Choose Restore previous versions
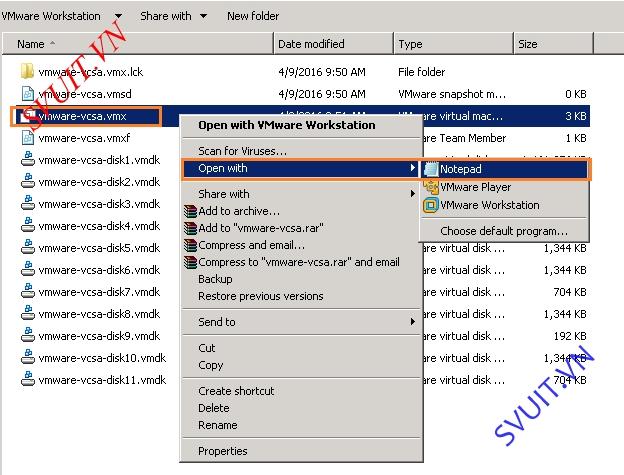The image size is (624, 475). click(x=261, y=296)
